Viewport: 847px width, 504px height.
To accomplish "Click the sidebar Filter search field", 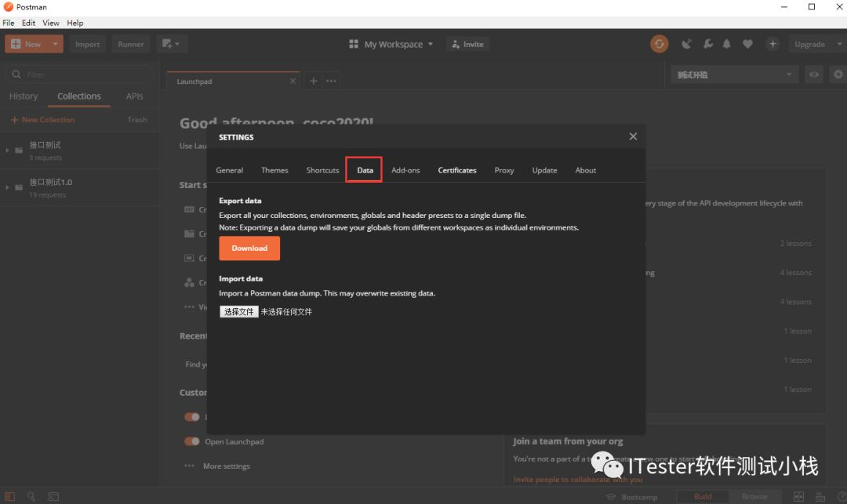I will (x=79, y=74).
